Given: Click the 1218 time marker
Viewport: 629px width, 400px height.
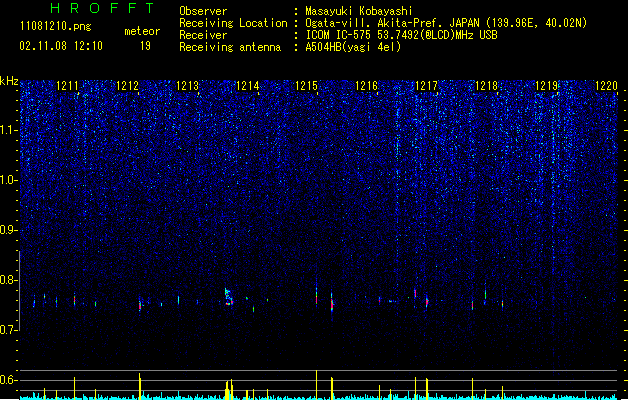Looking at the screenshot, I should [x=486, y=86].
